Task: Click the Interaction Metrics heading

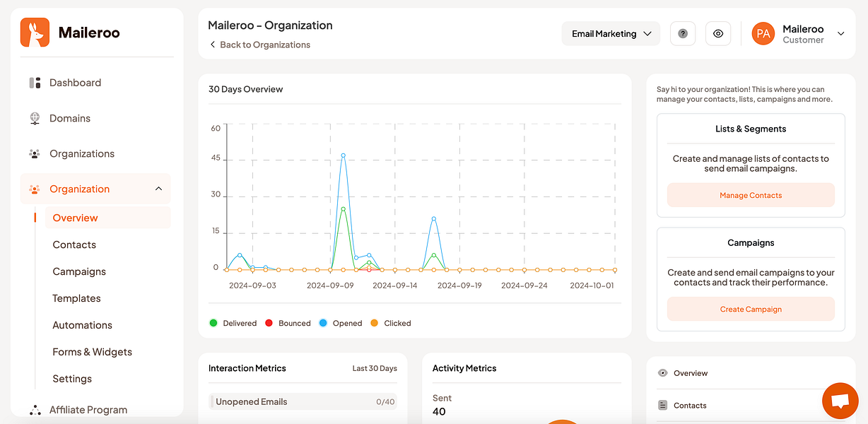Action: pyautogui.click(x=247, y=368)
